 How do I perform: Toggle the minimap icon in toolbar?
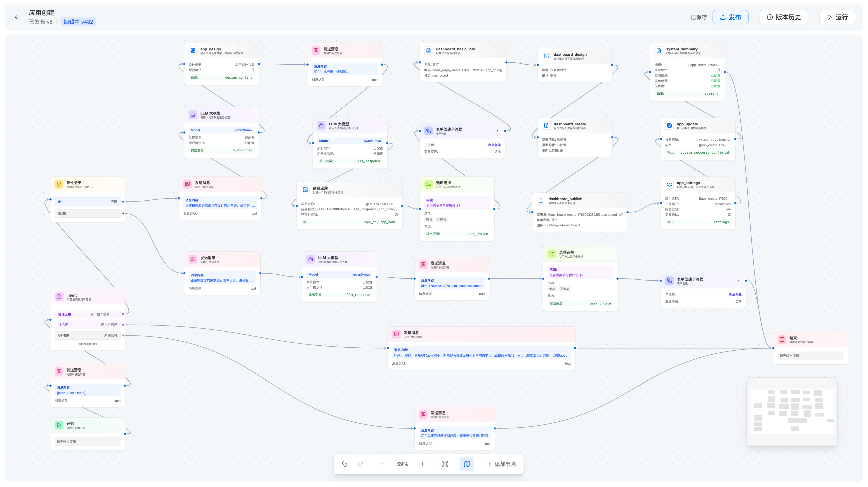tap(467, 464)
